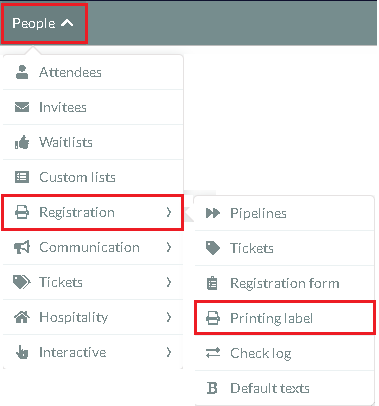The height and width of the screenshot is (406, 379).
Task: Click the Registration form clipboard icon
Action: [x=212, y=283]
